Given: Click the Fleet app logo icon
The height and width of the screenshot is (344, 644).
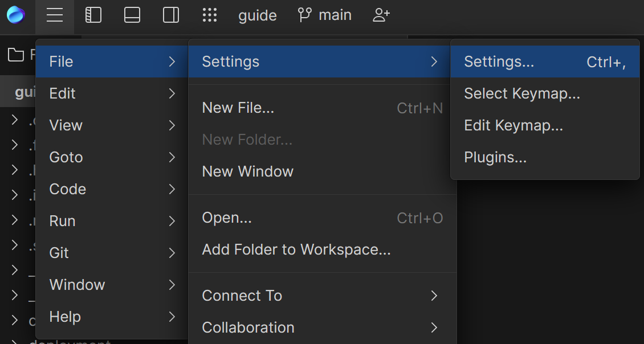Looking at the screenshot, I should click(16, 15).
